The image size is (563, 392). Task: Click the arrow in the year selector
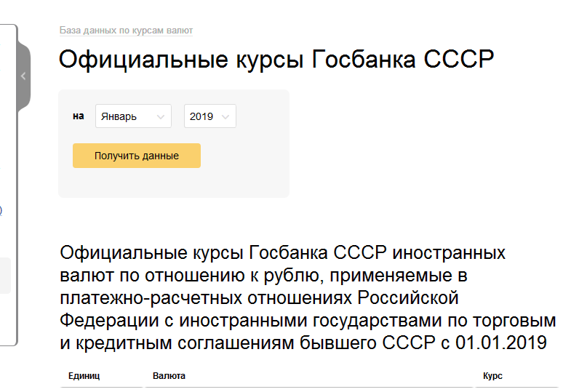[x=225, y=116]
